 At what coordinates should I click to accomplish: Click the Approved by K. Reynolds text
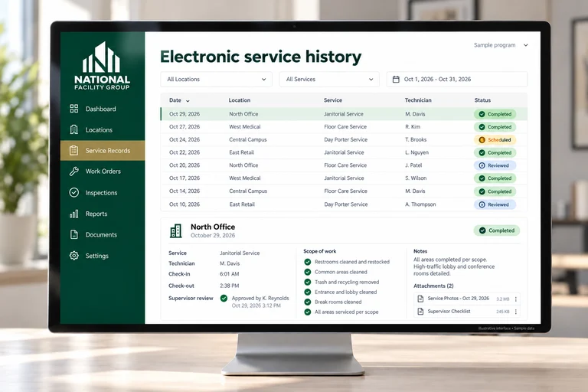tap(260, 299)
